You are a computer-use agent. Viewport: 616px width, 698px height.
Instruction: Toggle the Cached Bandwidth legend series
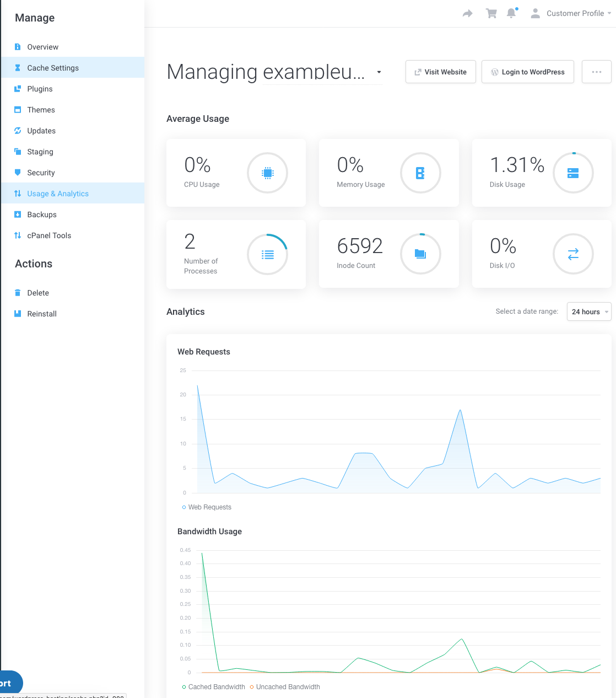214,687
